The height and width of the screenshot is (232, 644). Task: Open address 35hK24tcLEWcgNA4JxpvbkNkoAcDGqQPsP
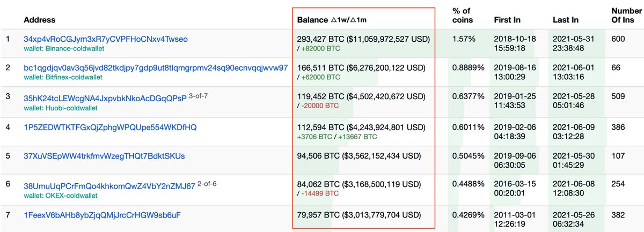pyautogui.click(x=105, y=98)
